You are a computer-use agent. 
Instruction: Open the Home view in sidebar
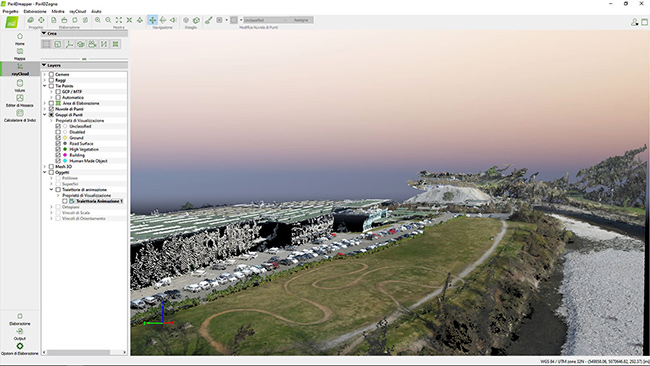pyautogui.click(x=19, y=39)
